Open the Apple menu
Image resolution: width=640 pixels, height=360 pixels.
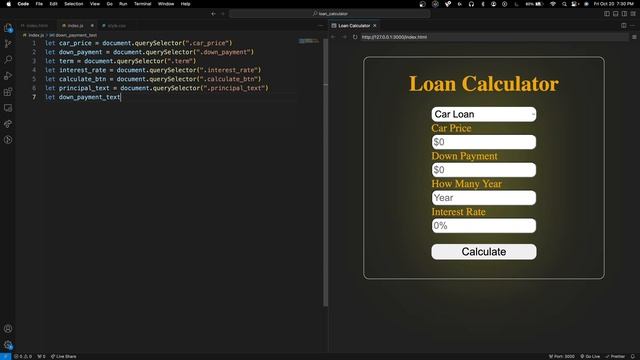(8, 4)
